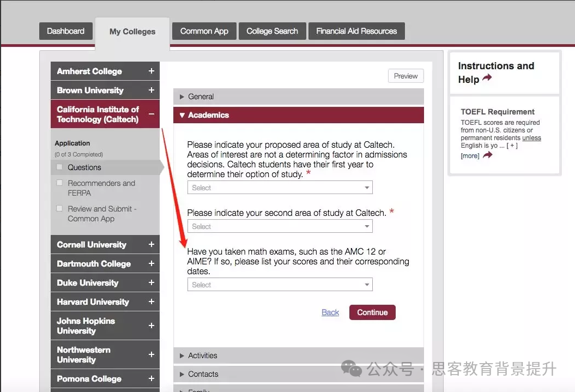Expand Cornell University with the plus icon
The width and height of the screenshot is (575, 392).
(151, 244)
